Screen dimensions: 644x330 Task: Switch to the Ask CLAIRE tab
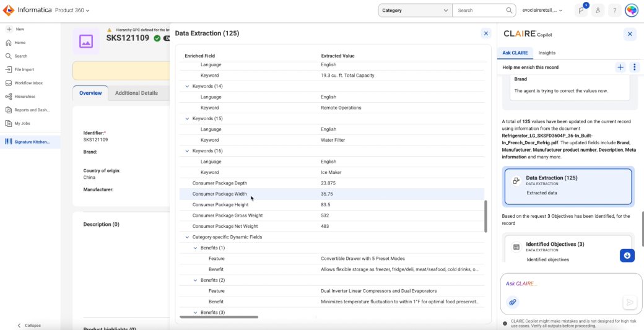point(515,53)
